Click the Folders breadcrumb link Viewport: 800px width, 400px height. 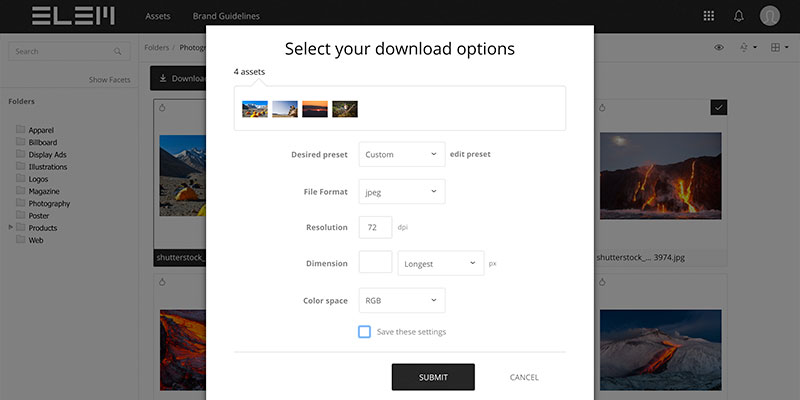pos(157,47)
